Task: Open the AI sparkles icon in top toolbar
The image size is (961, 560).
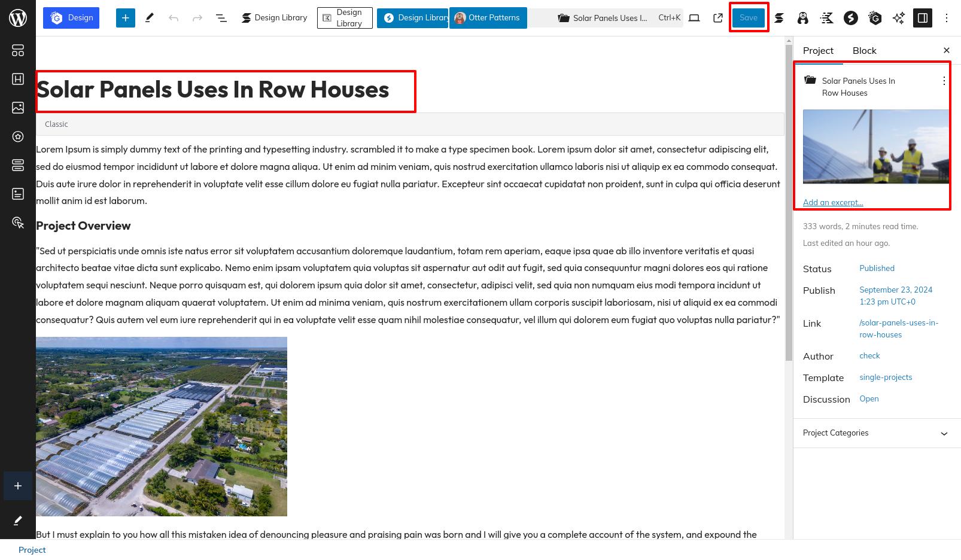Action: [898, 18]
